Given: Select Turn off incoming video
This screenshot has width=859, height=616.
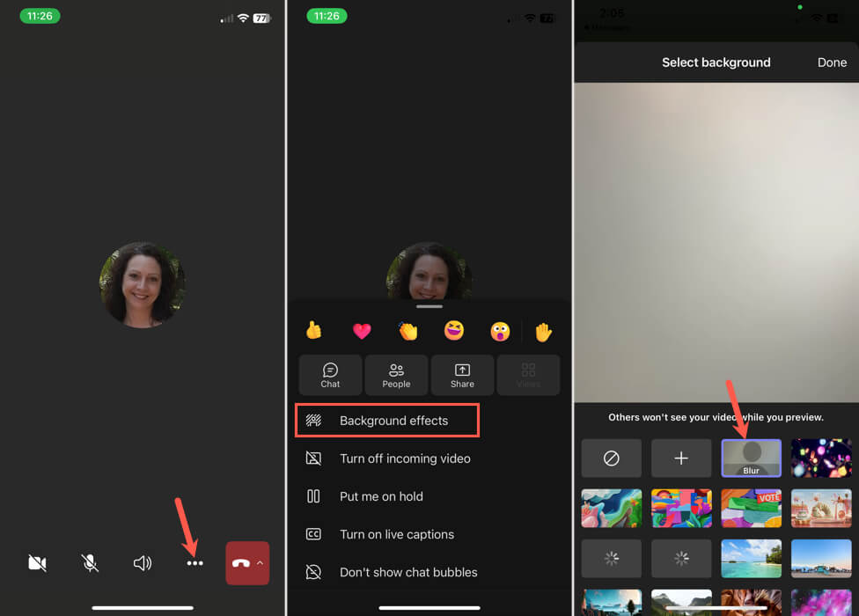Looking at the screenshot, I should [388, 458].
